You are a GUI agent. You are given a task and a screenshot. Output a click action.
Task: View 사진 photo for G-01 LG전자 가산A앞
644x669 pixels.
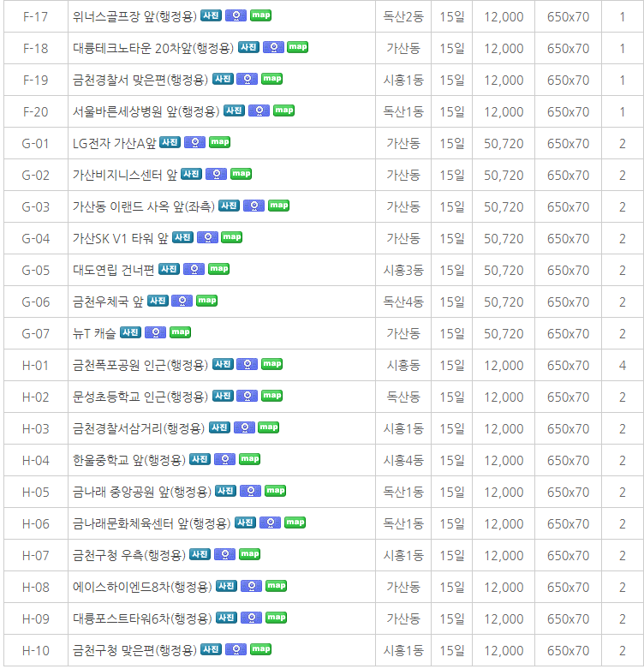click(170, 142)
